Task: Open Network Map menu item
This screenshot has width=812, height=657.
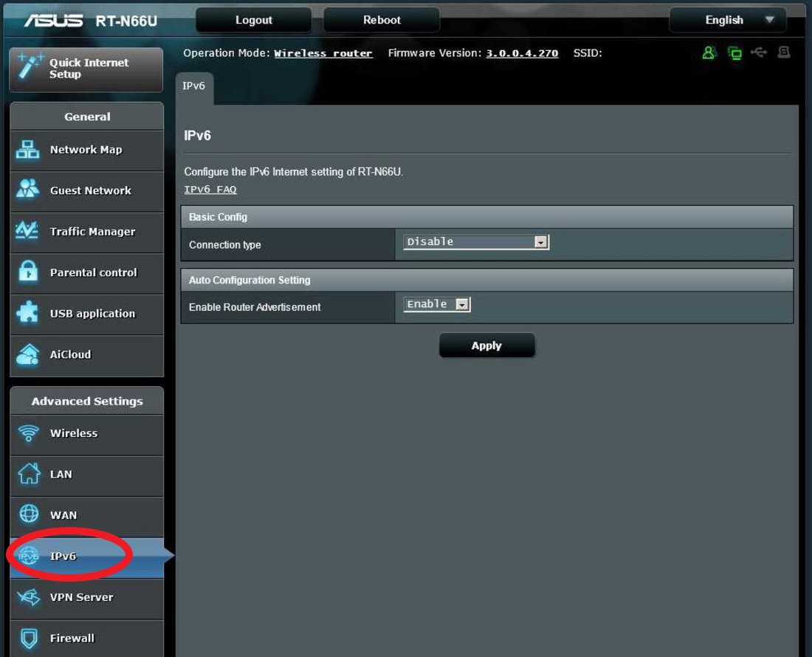Action: pos(86,150)
